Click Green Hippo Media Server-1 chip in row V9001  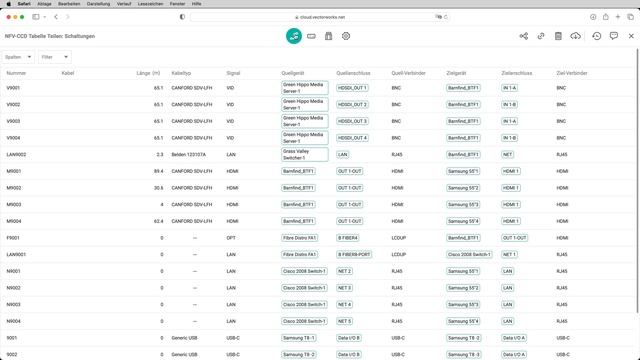(304, 88)
